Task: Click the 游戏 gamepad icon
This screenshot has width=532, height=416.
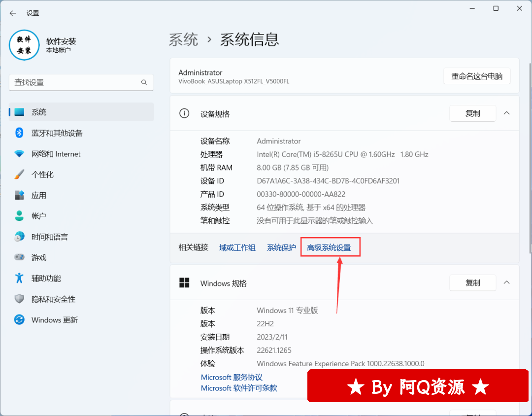Action: [19, 257]
